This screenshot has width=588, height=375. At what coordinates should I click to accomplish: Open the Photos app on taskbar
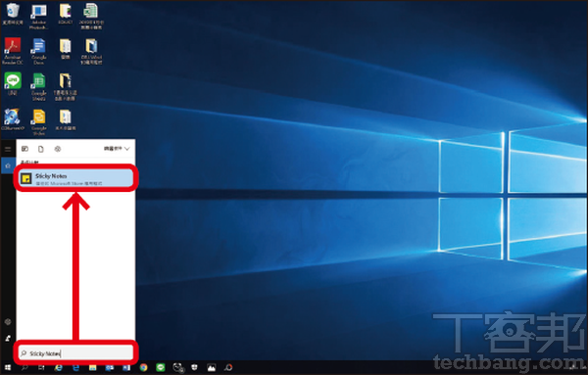coord(212,367)
